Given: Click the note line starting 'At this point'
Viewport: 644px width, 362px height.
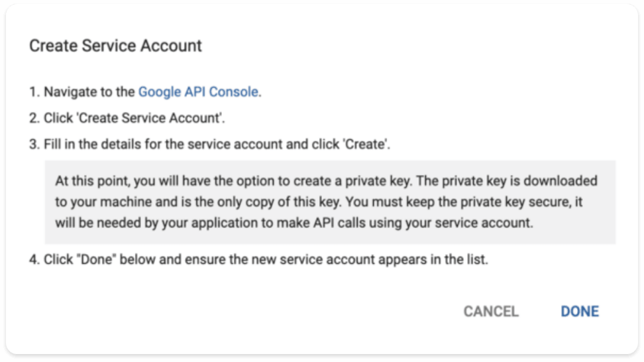Looking at the screenshot, I should (327, 181).
